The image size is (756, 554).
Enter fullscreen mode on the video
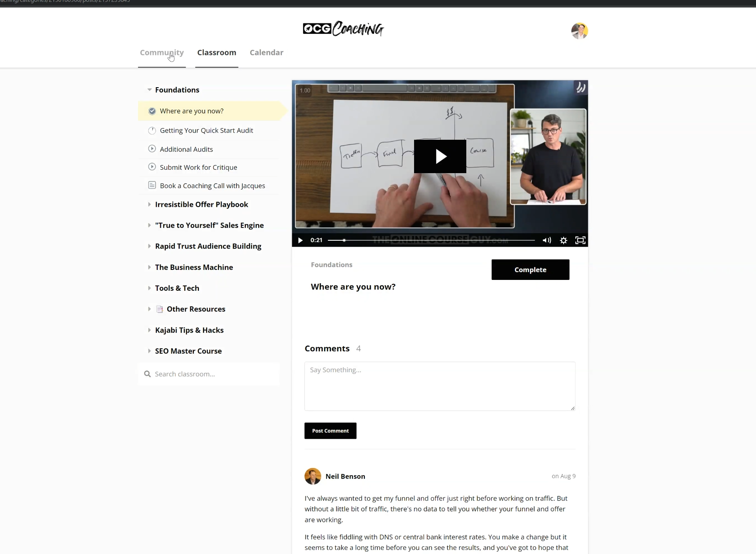tap(580, 240)
